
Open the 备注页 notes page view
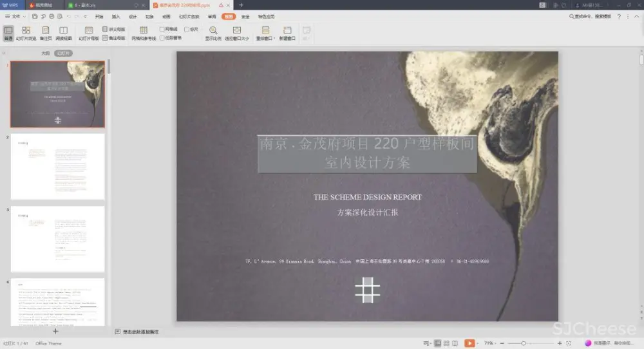(45, 33)
